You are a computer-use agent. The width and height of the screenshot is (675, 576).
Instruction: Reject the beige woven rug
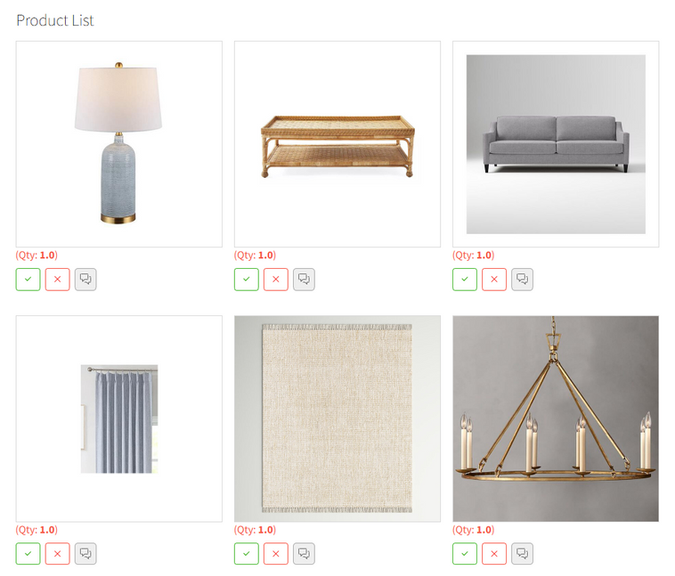click(276, 554)
